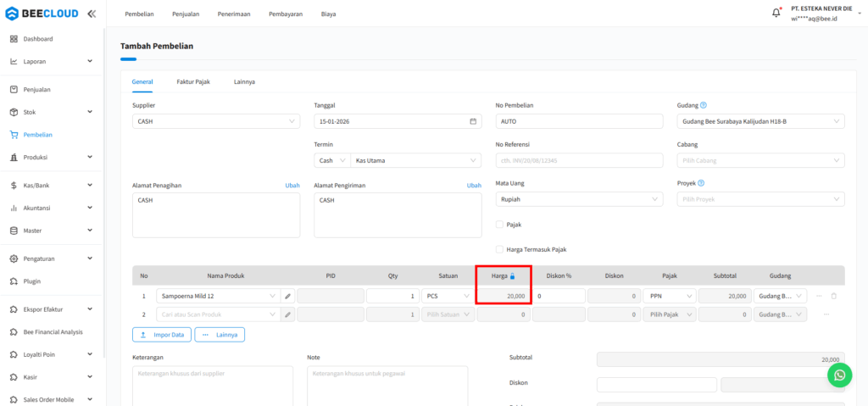This screenshot has height=406, width=868.
Task: Open Pembelian in top navigation
Action: pyautogui.click(x=140, y=14)
